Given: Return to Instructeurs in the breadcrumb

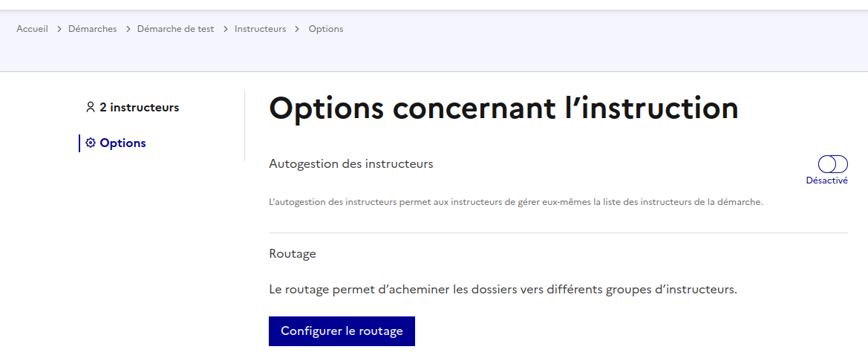Looking at the screenshot, I should click(x=260, y=29).
